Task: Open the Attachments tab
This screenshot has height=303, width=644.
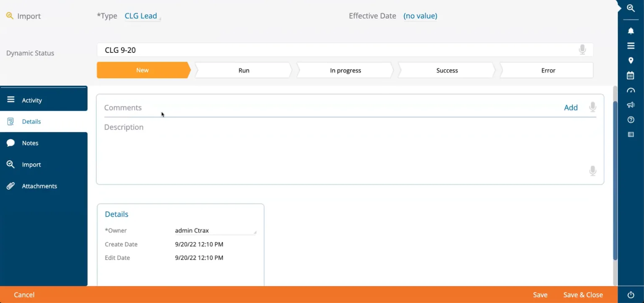Action: pyautogui.click(x=39, y=186)
